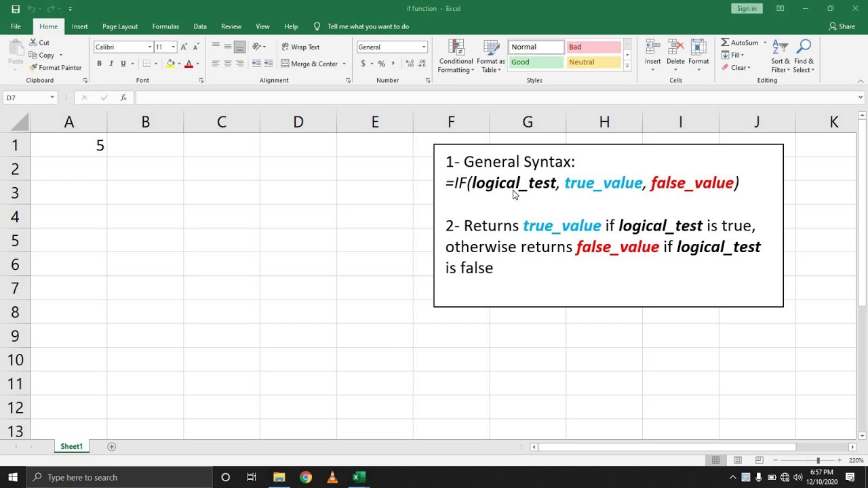
Task: Click the Fill Color bucket icon
Action: coord(170,63)
